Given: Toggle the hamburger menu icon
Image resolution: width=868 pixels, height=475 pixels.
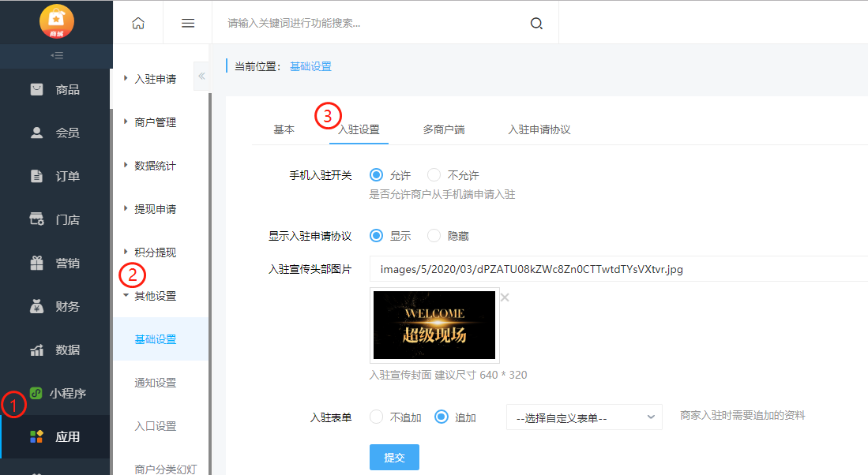Looking at the screenshot, I should click(x=188, y=23).
